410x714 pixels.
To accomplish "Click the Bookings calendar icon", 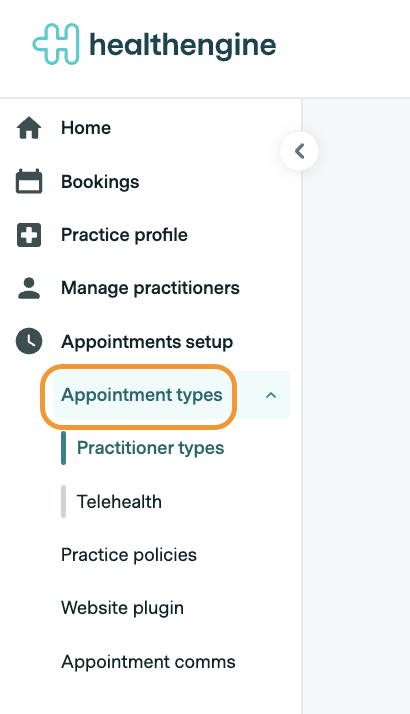I will click(x=29, y=181).
